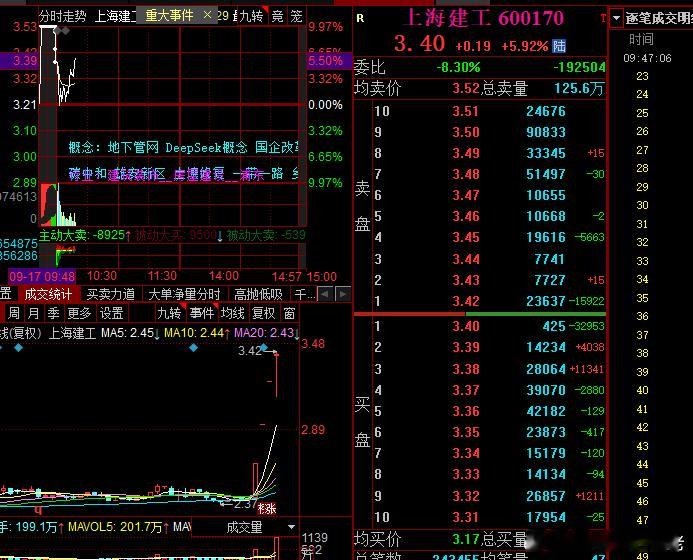The image size is (693, 560).
Task: Toggle 九转 on the K-line toolbar
Action: pyautogui.click(x=170, y=313)
